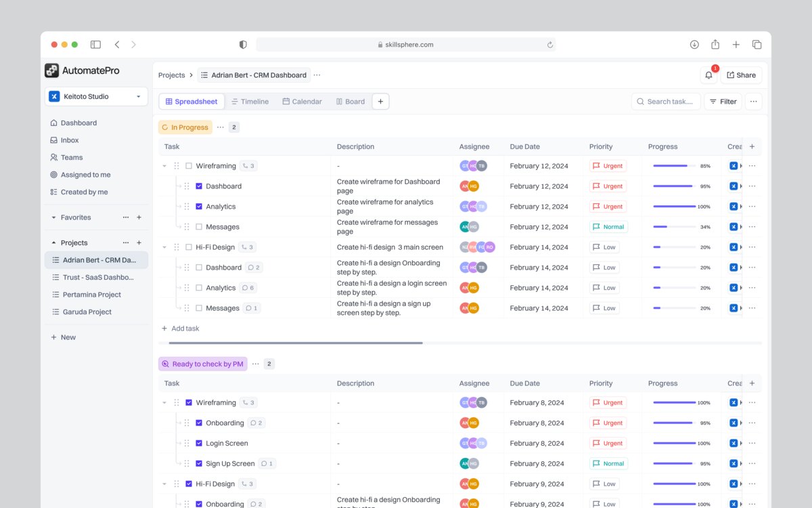812x508 pixels.
Task: Click the Share button
Action: tap(741, 75)
